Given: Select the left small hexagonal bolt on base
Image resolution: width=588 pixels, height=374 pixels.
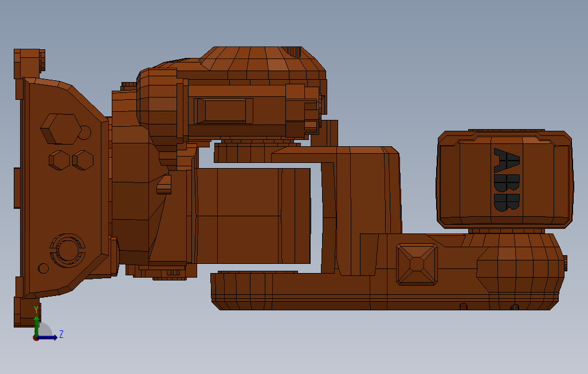Looking at the screenshot, I should tap(59, 161).
